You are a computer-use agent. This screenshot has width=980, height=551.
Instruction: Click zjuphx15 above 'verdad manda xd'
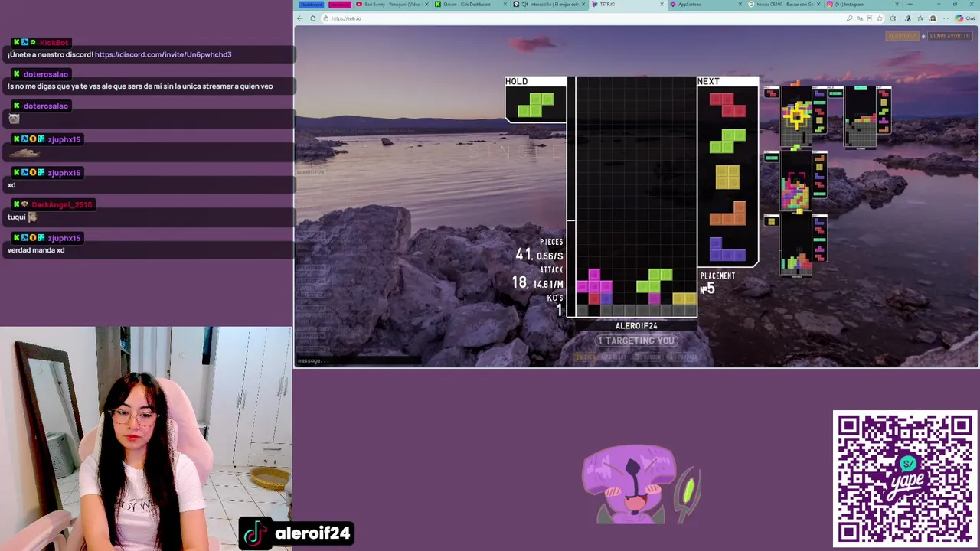[x=64, y=238]
